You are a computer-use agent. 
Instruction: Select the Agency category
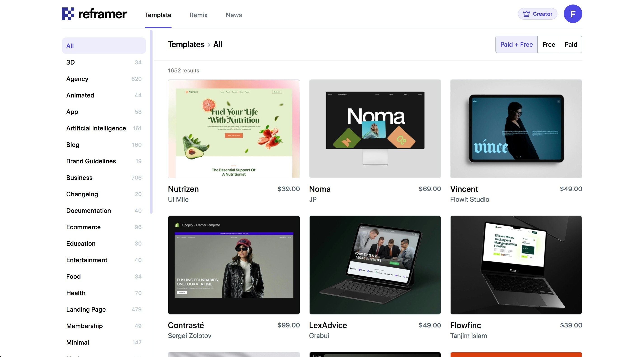coord(104,79)
